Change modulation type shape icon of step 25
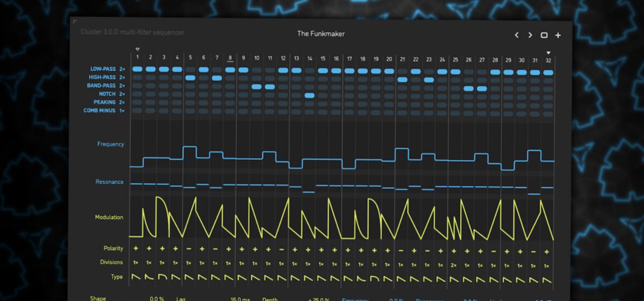Image resolution: width=644 pixels, height=301 pixels. [453, 279]
